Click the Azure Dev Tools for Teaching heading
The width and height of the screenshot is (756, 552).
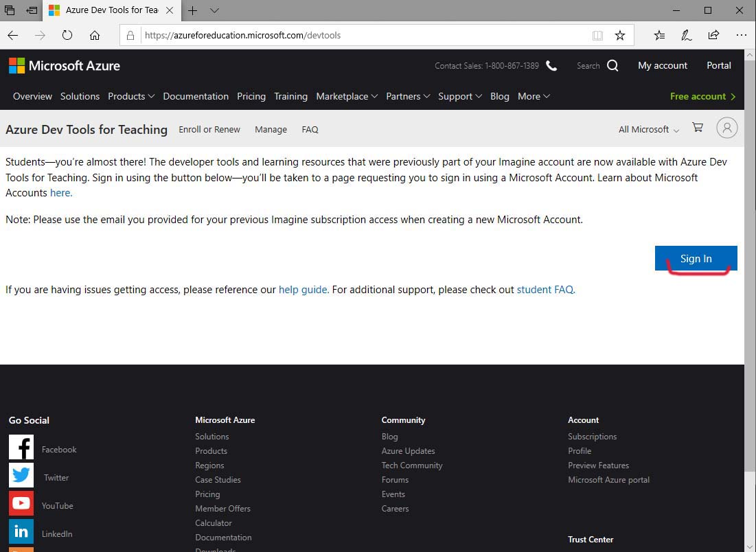pyautogui.click(x=87, y=130)
